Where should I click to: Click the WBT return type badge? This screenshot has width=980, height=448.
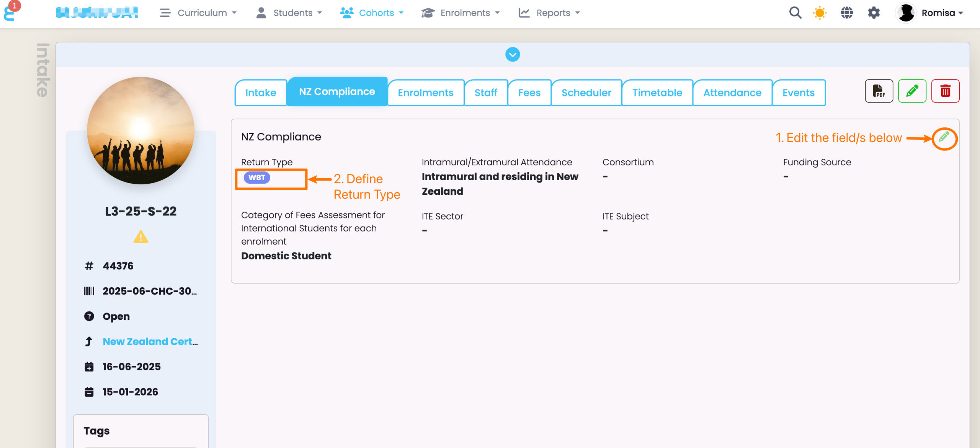[x=257, y=178]
